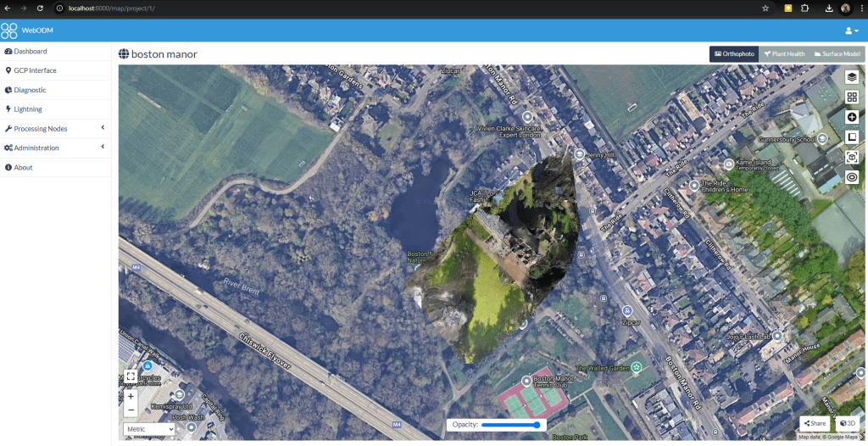The image size is (868, 446).
Task: Click the plus-circle add overlay icon
Action: point(852,117)
